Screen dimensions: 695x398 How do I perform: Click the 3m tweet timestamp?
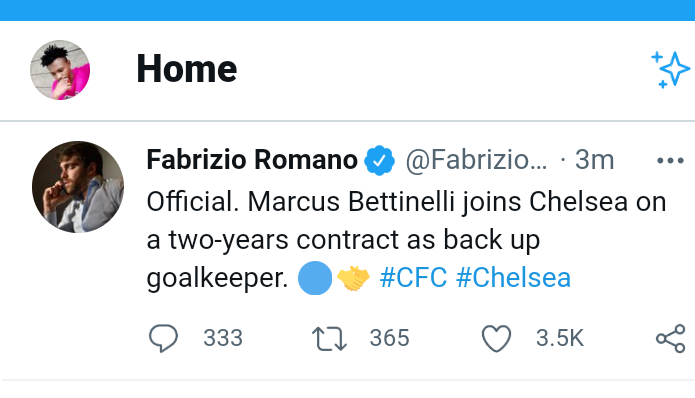pyautogui.click(x=594, y=160)
